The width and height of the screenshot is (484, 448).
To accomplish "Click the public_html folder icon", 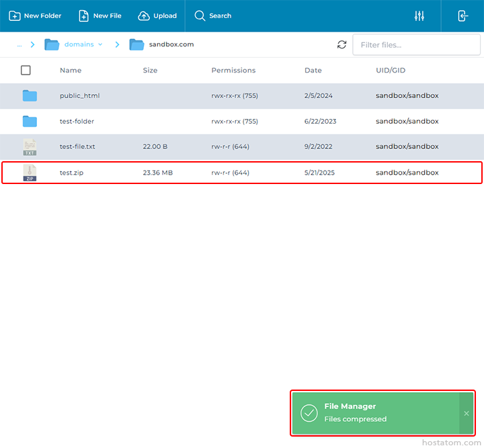I will (30, 95).
